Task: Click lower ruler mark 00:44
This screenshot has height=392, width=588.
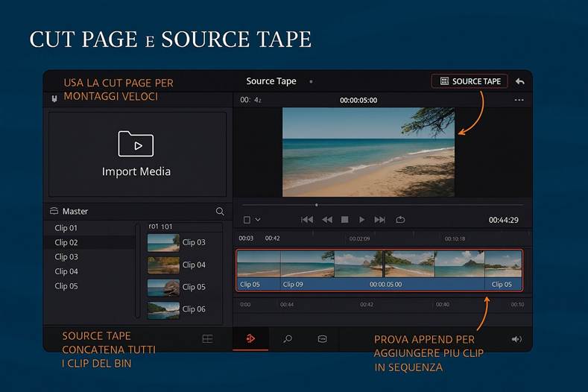Action: pos(287,305)
